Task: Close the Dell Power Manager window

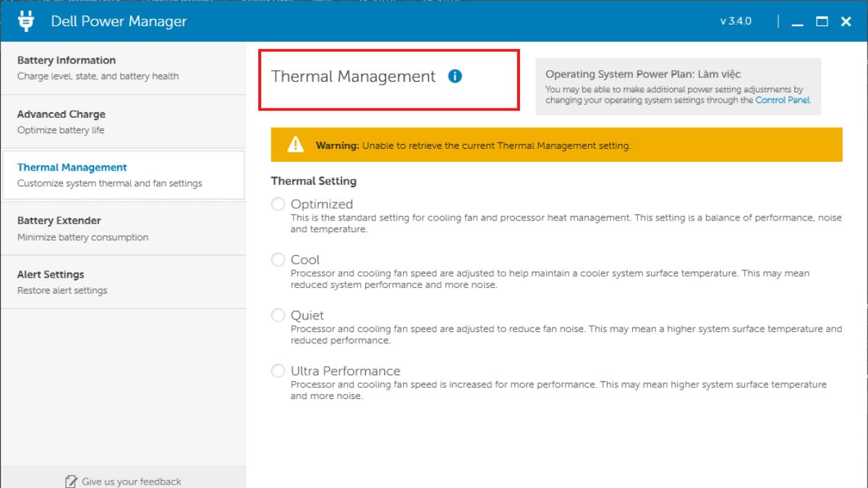Action: [x=846, y=22]
